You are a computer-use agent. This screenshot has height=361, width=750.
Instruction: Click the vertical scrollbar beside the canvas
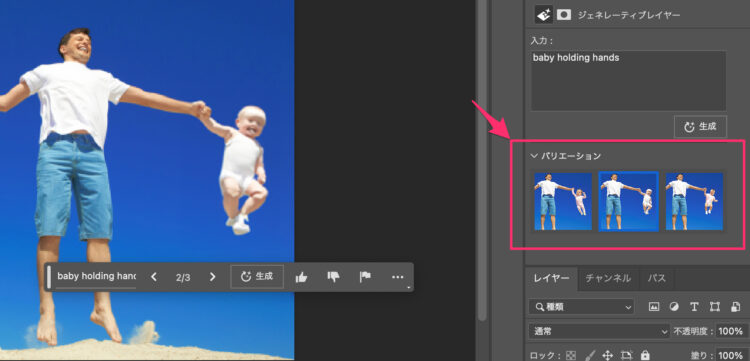pos(482,160)
